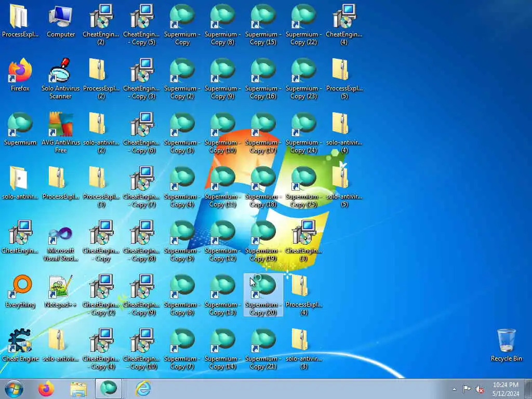532x399 pixels.
Task: Select the Computer desktop icon
Action: pos(61,21)
